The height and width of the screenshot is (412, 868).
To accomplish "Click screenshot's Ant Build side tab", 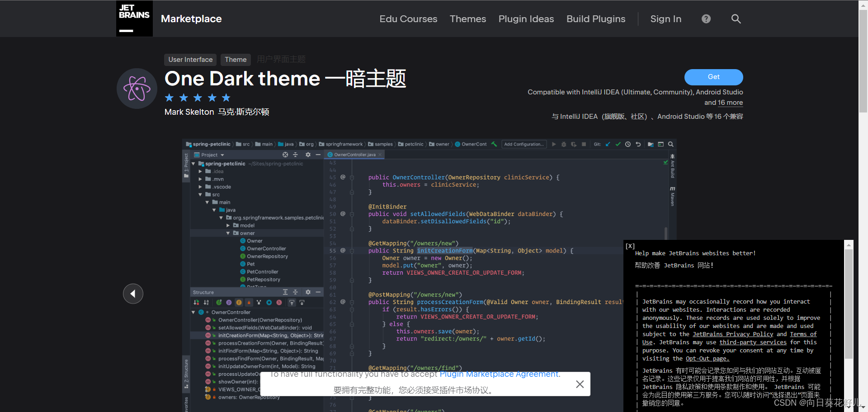I will tap(673, 166).
